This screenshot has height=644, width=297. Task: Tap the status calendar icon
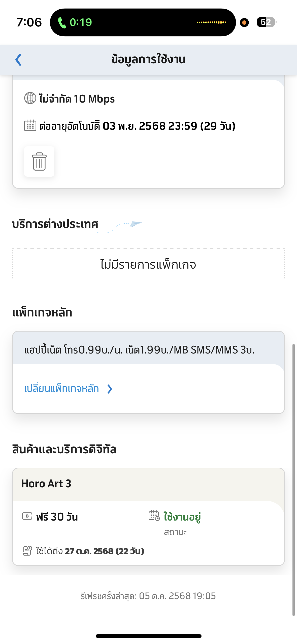click(x=154, y=516)
